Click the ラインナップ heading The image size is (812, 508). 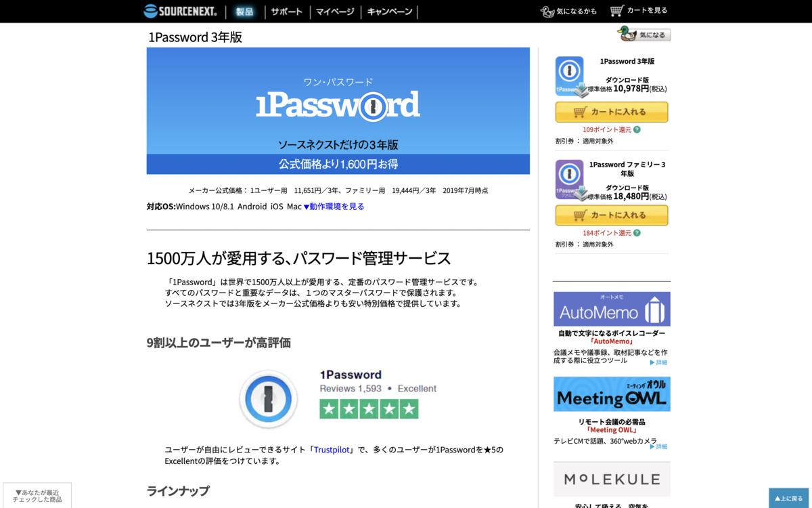coord(178,491)
